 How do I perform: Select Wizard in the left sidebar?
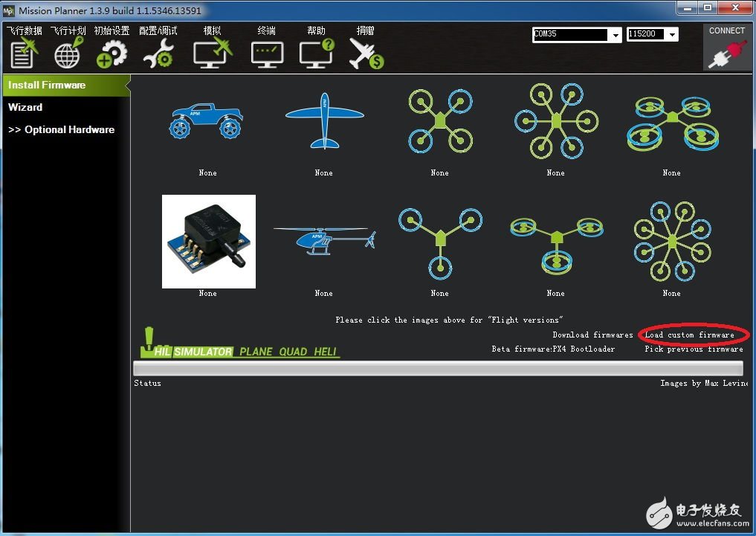(x=25, y=107)
